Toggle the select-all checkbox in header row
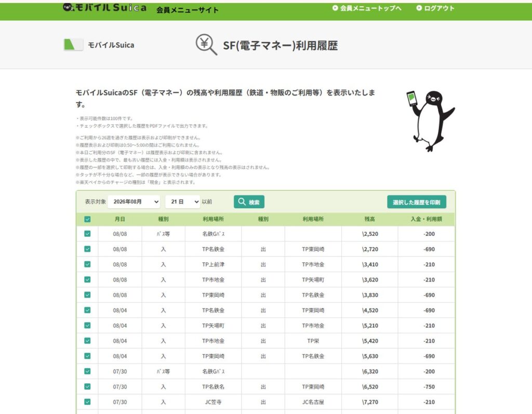 pos(87,219)
